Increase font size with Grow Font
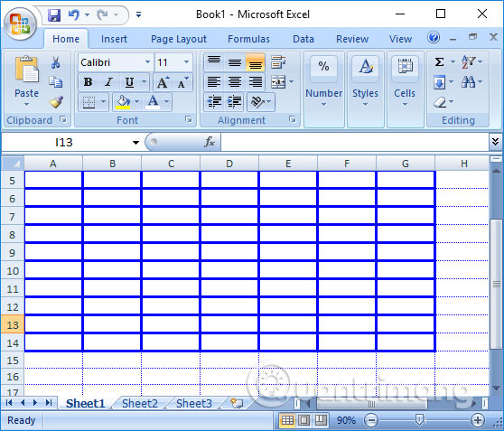Screen dimensions: 504x431 (163, 82)
